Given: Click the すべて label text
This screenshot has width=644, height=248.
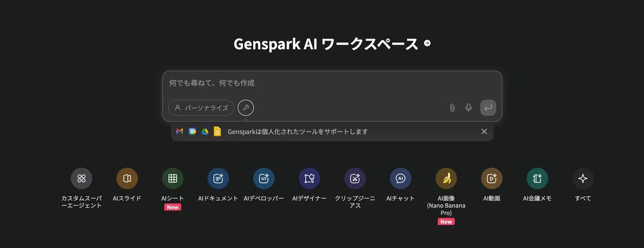Looking at the screenshot, I should 583,198.
